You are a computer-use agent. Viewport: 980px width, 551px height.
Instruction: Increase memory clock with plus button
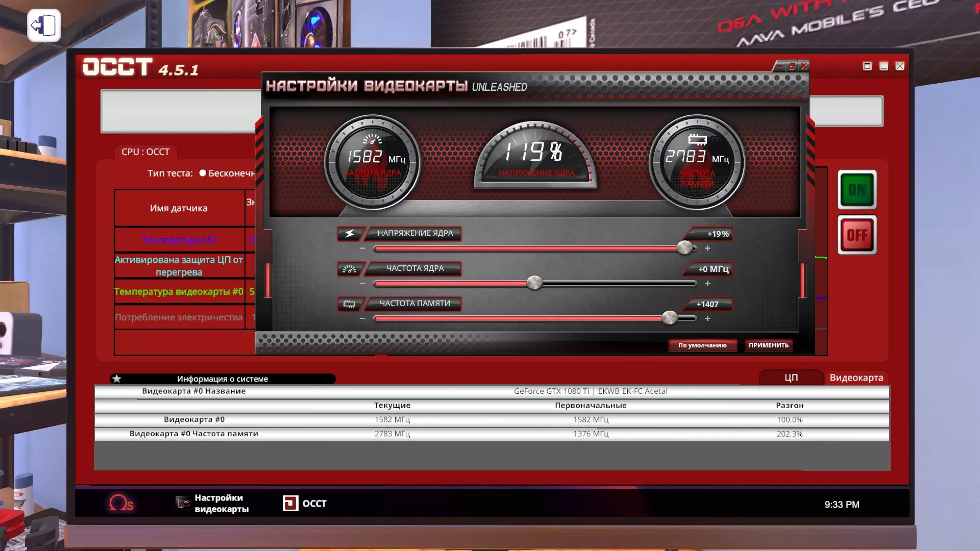pos(707,318)
